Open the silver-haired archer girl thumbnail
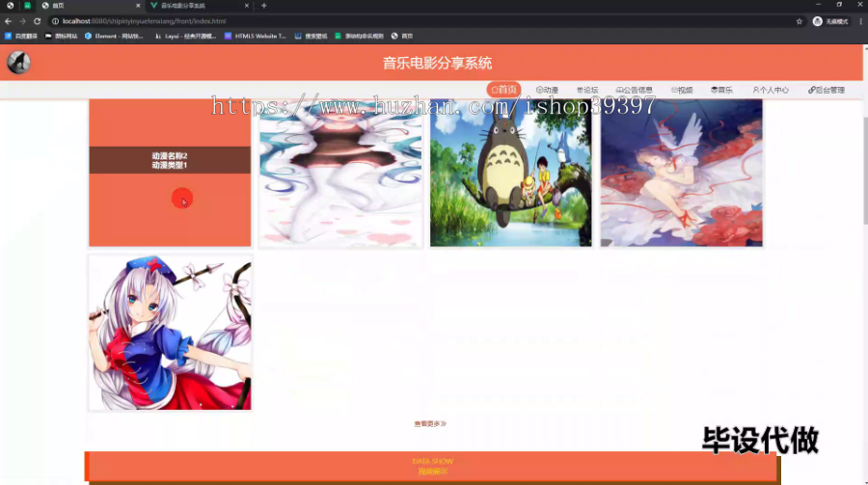This screenshot has height=485, width=868. point(170,333)
